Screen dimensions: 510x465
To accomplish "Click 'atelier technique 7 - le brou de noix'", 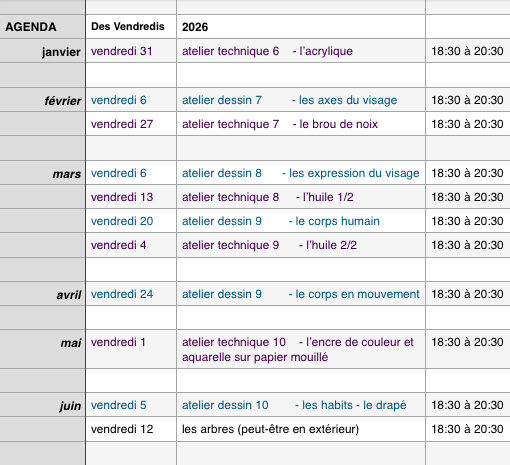I will point(301,124).
